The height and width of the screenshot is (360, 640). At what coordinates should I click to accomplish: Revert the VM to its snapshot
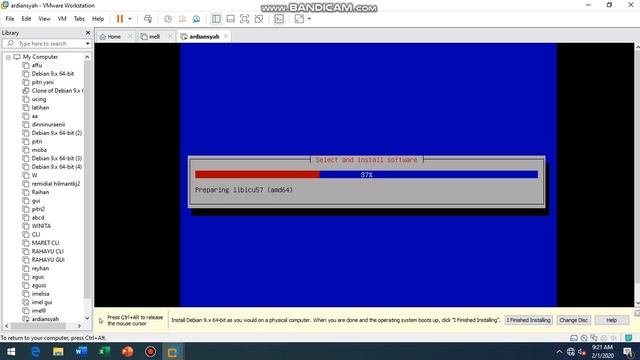(x=182, y=19)
